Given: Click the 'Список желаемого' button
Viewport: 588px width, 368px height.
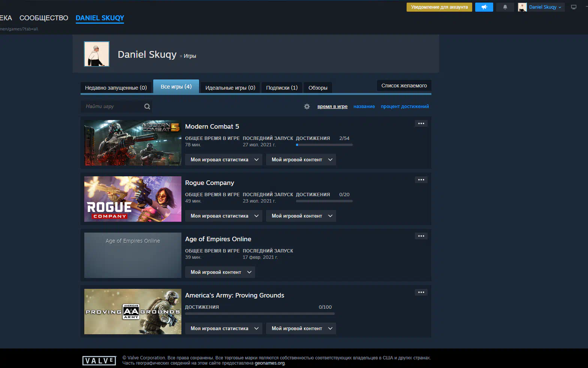Looking at the screenshot, I should pyautogui.click(x=404, y=86).
